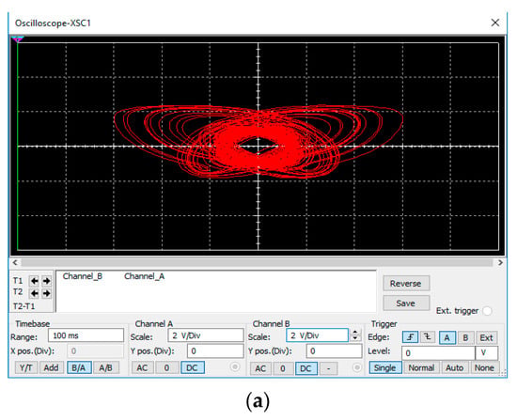The width and height of the screenshot is (517, 420).
Task: Toggle Channel A DC coupling
Action: [192, 367]
